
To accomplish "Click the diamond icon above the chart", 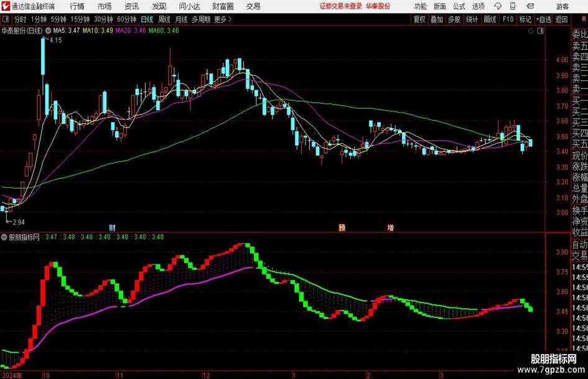I will [x=531, y=31].
